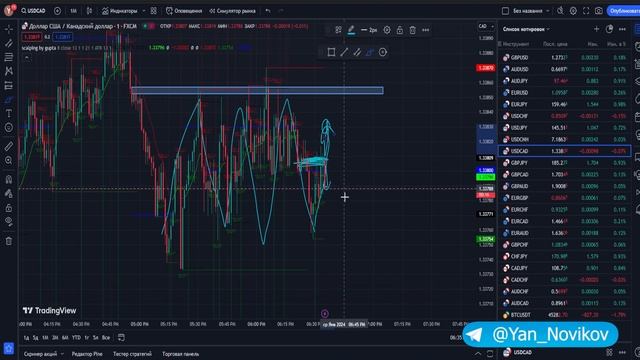Open go-to-date calendar icon
The image size is (640, 360).
pyautogui.click(x=121, y=338)
